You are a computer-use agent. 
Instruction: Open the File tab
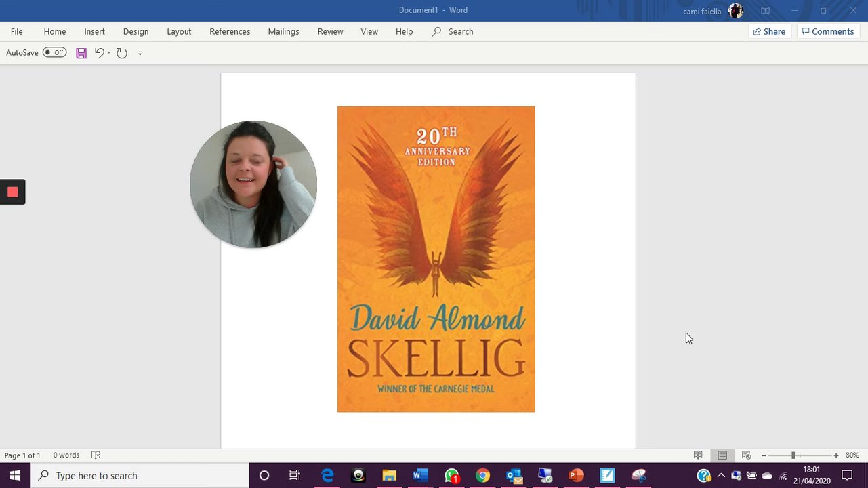click(x=17, y=31)
